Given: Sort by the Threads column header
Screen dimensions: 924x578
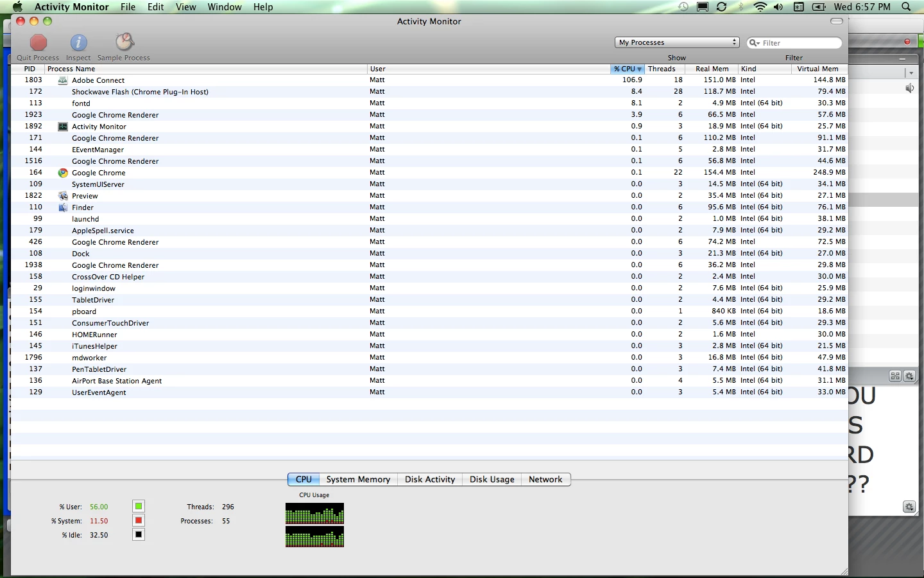Looking at the screenshot, I should (664, 69).
